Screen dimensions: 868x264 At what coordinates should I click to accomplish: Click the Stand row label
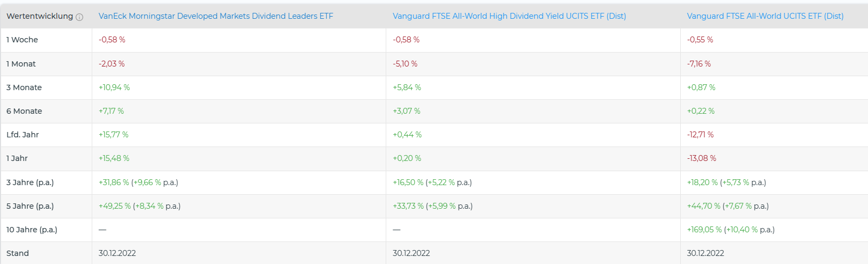click(x=18, y=253)
